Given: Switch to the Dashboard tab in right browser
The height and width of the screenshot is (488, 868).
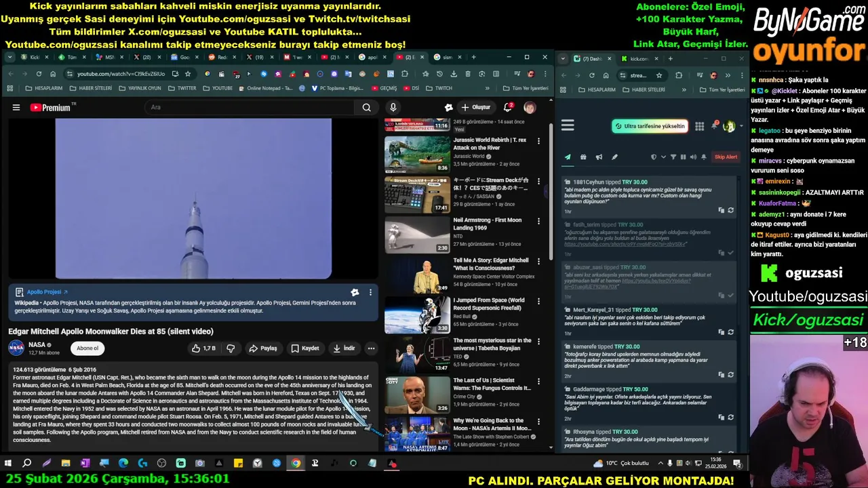Looking at the screenshot, I should point(593,58).
